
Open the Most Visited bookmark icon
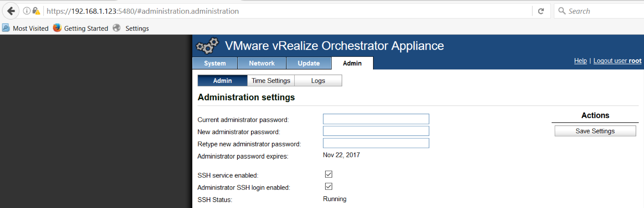6,28
